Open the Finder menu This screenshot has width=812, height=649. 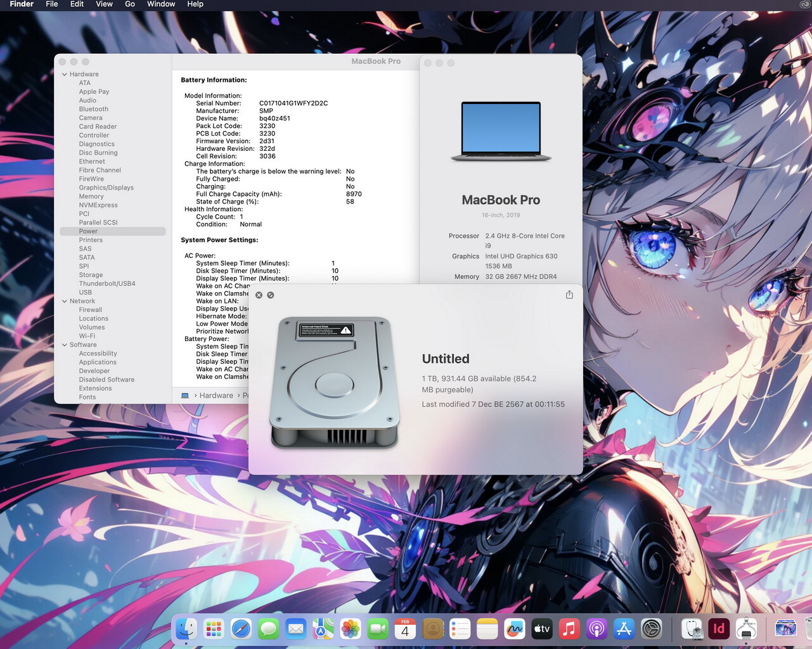[x=22, y=4]
